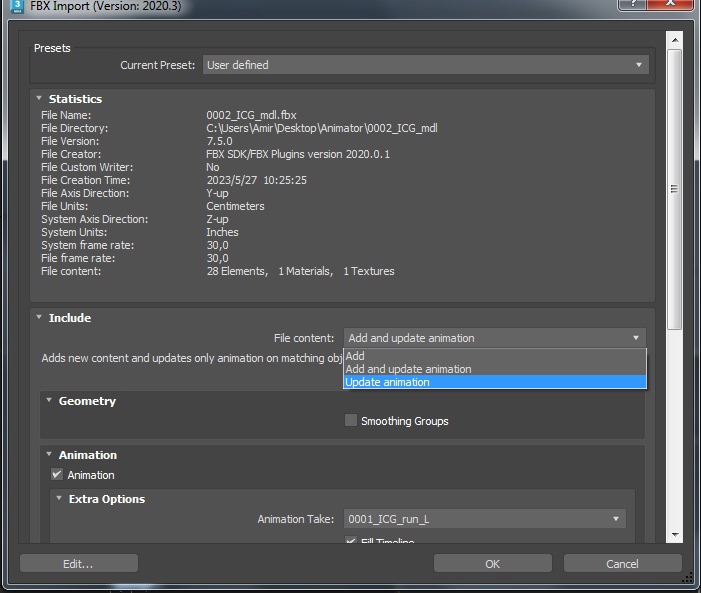Screen dimensions: 701x593
Task: Enable Smoothing Groups checkbox
Action: 351,420
